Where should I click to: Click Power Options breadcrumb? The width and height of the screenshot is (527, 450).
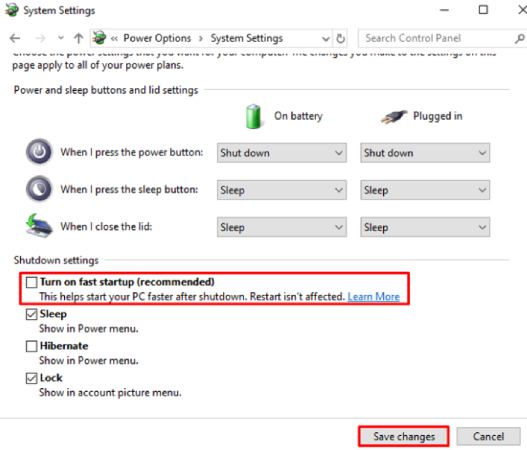click(157, 38)
